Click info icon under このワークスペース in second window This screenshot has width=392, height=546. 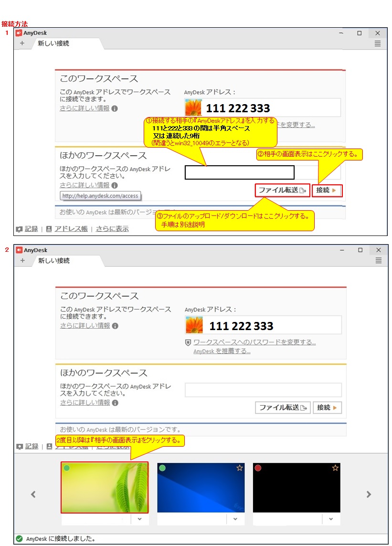coord(115,326)
